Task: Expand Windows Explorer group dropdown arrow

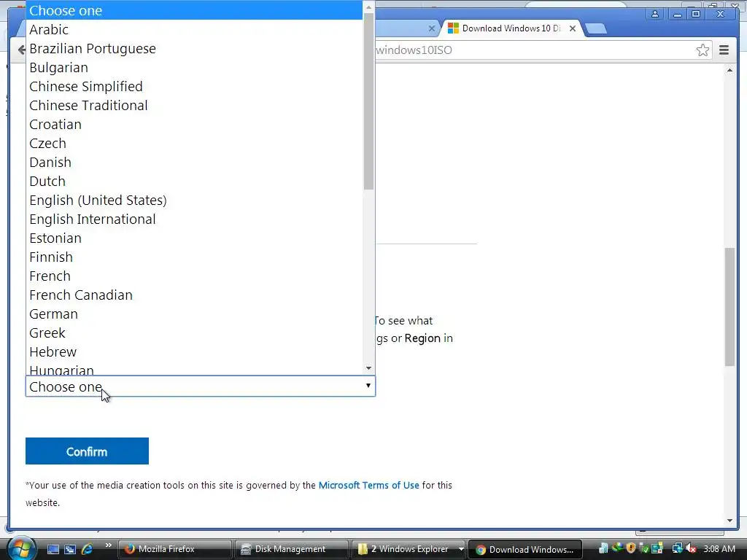Action: tap(461, 549)
